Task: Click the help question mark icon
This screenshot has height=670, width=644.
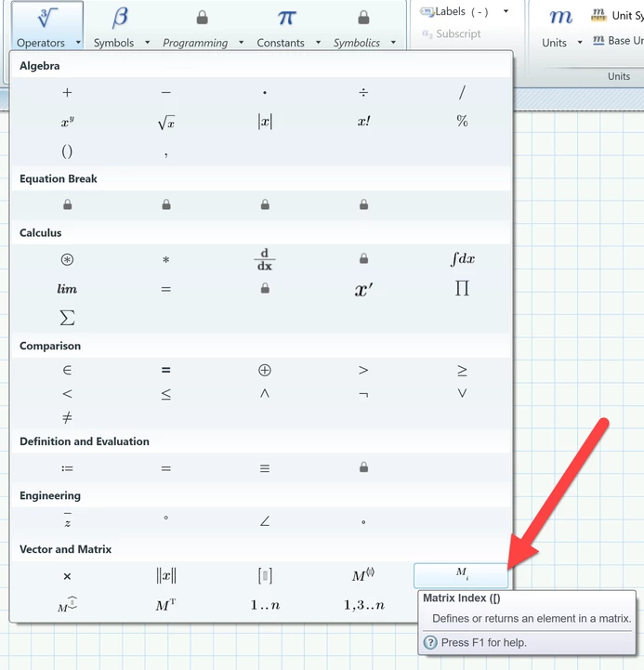Action: 430,642
